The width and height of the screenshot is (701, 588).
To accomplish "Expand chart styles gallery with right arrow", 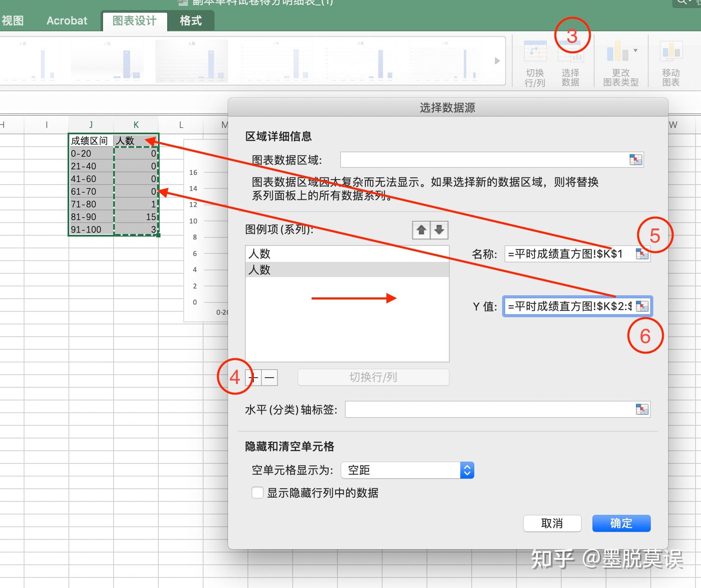I will coord(497,61).
